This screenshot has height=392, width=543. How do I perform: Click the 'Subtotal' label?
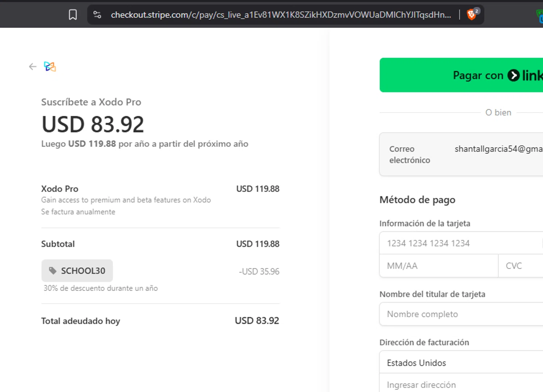point(58,244)
